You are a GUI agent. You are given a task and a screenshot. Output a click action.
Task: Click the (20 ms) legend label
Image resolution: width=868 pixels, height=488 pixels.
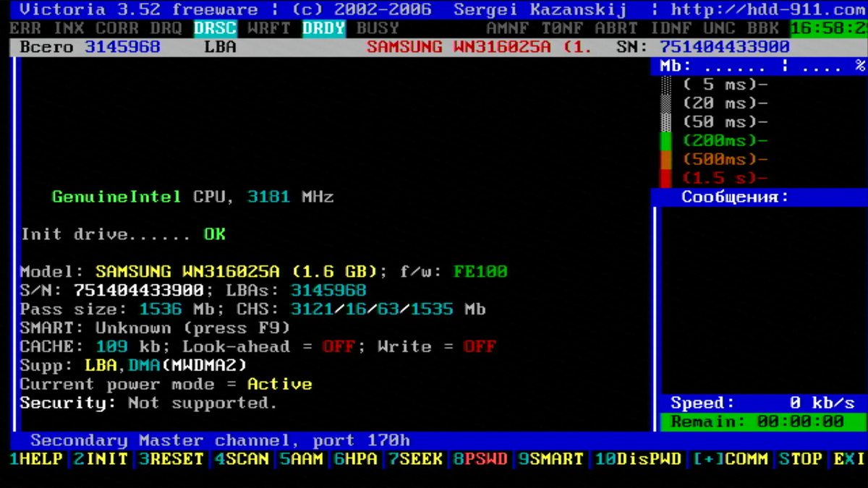pyautogui.click(x=726, y=103)
